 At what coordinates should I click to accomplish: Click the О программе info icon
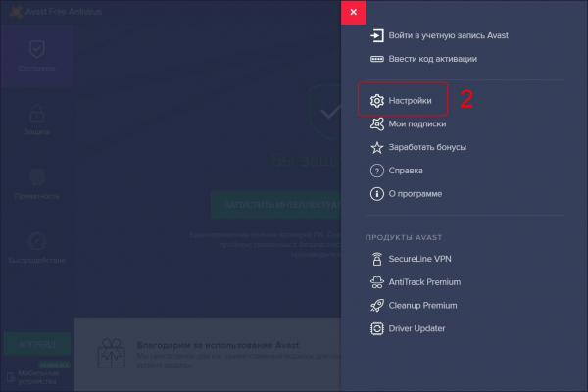pyautogui.click(x=377, y=194)
